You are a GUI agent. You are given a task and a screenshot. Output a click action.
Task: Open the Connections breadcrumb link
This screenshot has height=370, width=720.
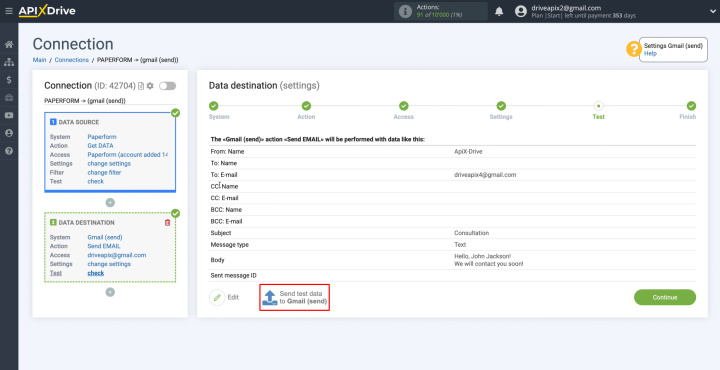(x=72, y=60)
